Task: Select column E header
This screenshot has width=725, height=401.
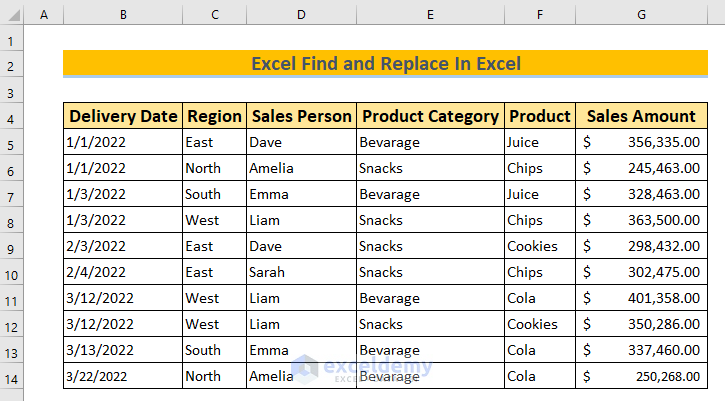Action: pos(429,13)
